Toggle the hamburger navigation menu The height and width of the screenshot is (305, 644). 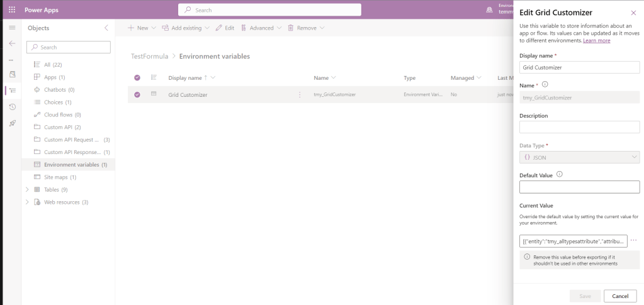pyautogui.click(x=12, y=28)
